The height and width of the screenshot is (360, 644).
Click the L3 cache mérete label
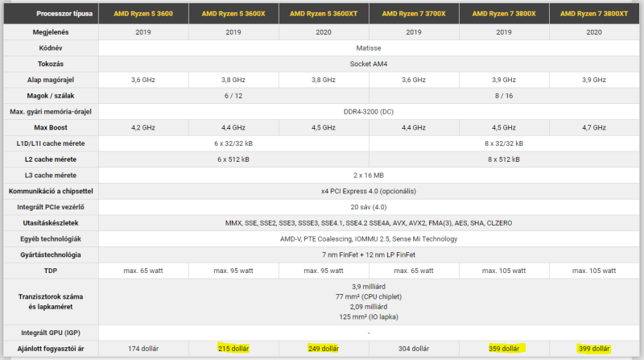click(x=51, y=176)
